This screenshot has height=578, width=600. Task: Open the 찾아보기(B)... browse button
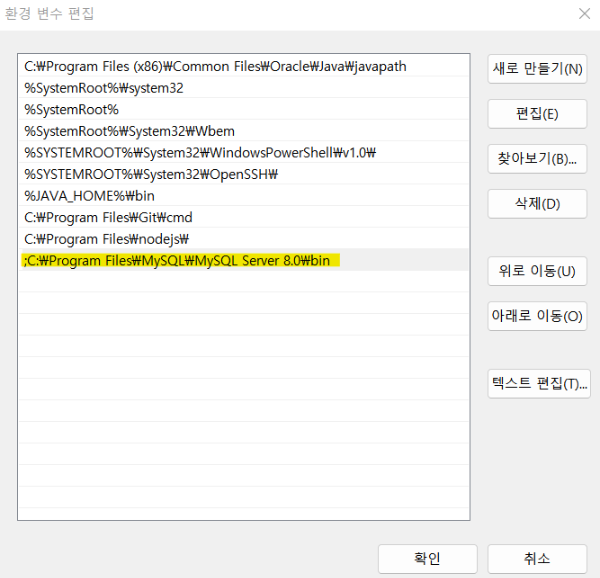[x=537, y=158]
